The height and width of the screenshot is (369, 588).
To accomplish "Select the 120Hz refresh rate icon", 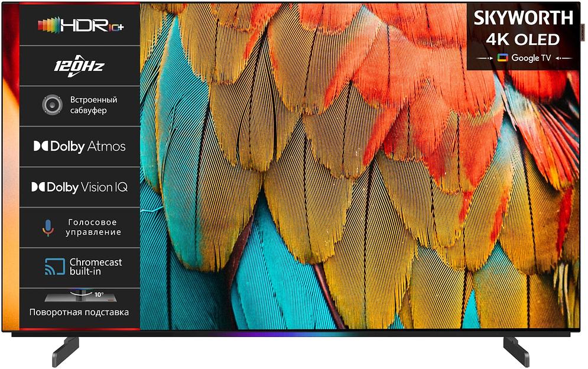I will (x=79, y=66).
